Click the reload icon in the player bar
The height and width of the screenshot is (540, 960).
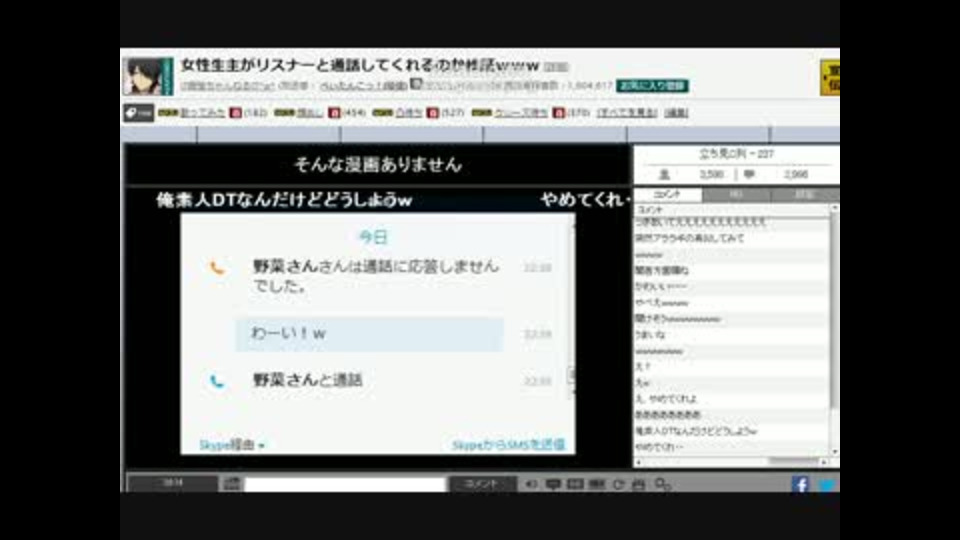tap(618, 484)
